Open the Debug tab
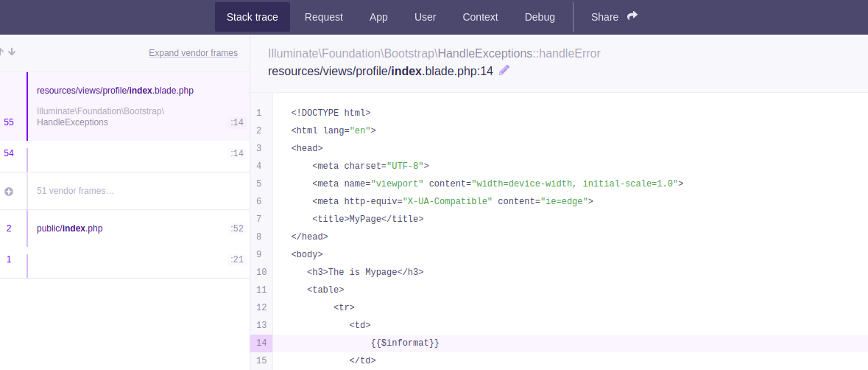 540,17
